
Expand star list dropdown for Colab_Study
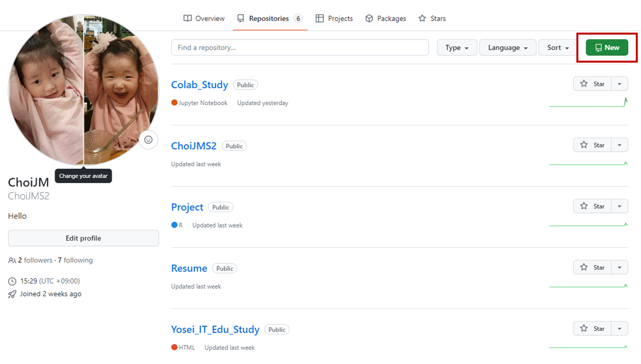[x=619, y=84]
